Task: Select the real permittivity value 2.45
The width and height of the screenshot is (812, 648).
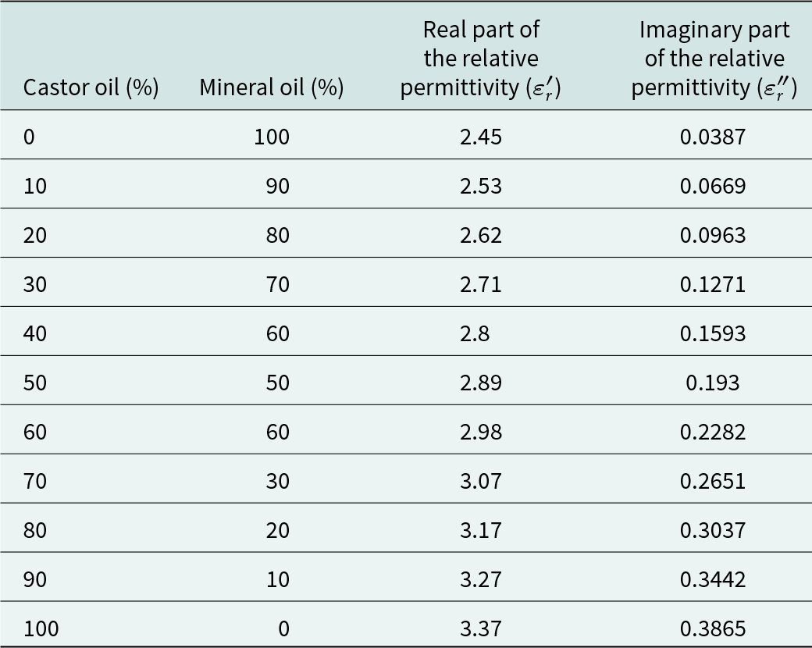Action: 480,137
